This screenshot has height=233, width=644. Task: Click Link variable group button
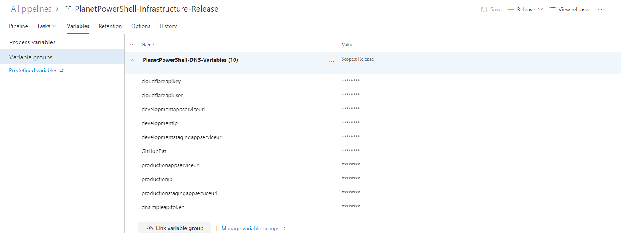(175, 228)
